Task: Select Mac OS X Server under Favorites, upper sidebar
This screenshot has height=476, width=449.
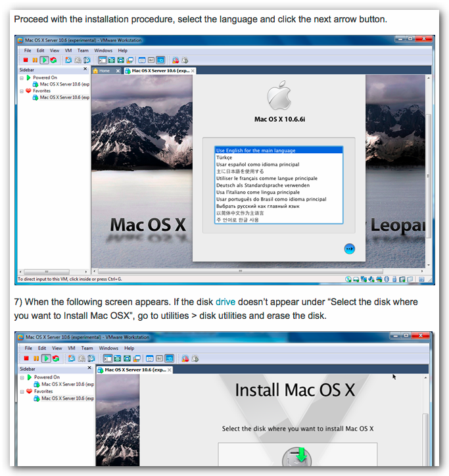Action: (x=61, y=97)
